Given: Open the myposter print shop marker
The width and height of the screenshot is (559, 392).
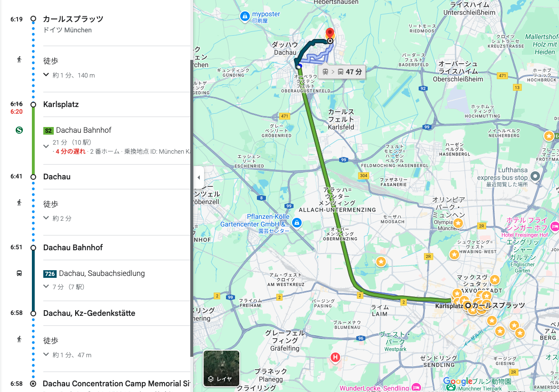Looking at the screenshot, I should 245,16.
